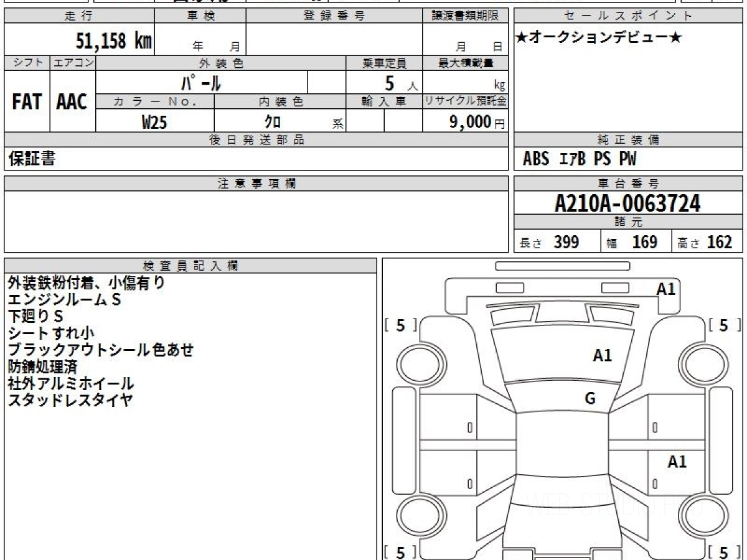Select the line シートすれ小
747x560 pixels.
tap(51, 334)
